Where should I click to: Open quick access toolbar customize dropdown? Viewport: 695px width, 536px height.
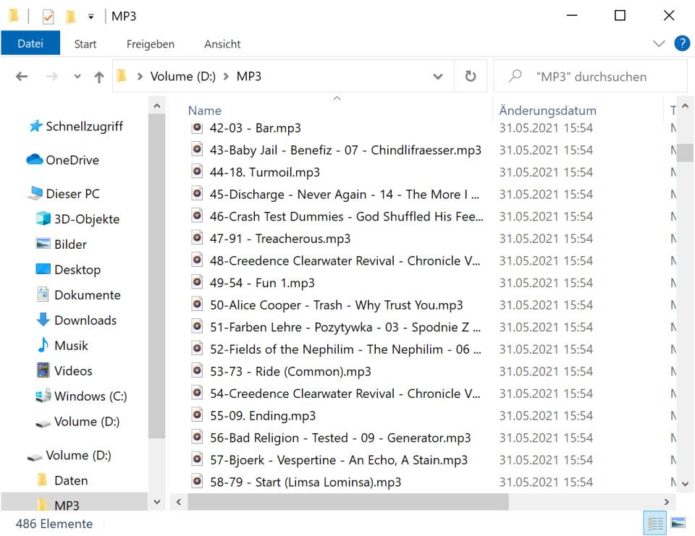coord(91,16)
